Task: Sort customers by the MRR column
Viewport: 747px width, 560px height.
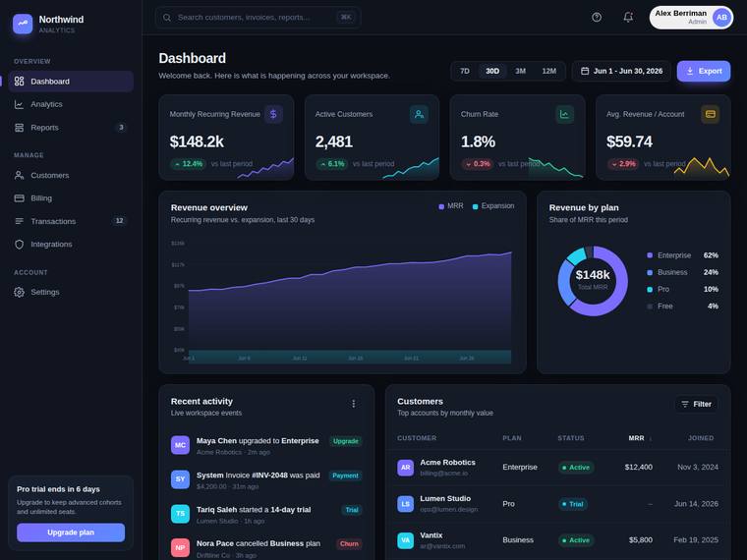Action: point(639,438)
